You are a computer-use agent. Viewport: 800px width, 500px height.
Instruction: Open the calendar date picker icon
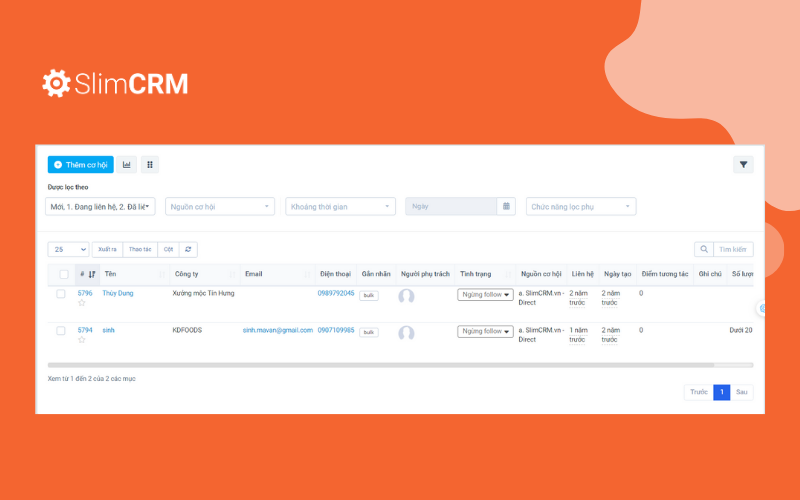point(506,207)
